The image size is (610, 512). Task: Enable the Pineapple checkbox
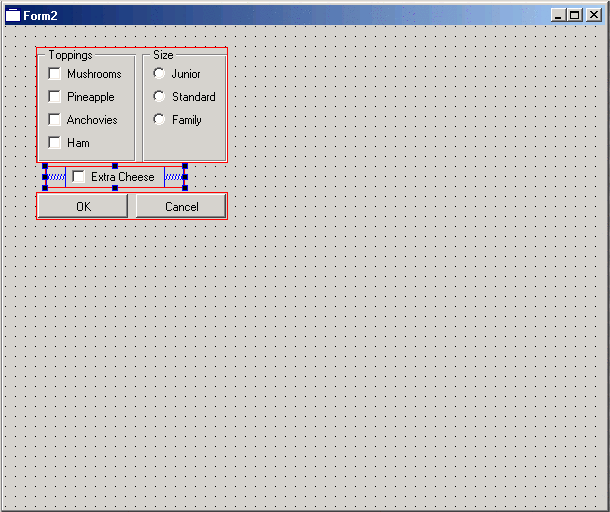[55, 97]
